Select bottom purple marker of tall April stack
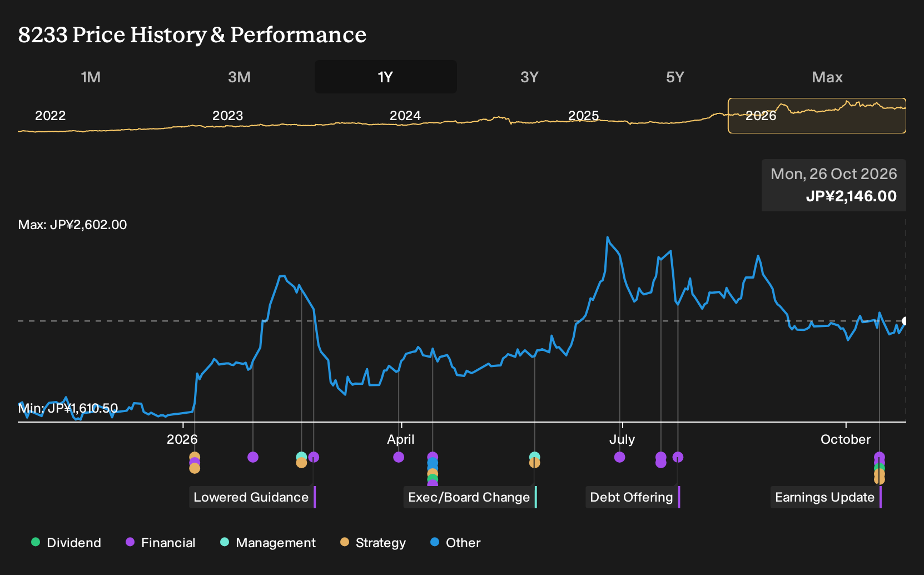924x575 pixels. 433,484
